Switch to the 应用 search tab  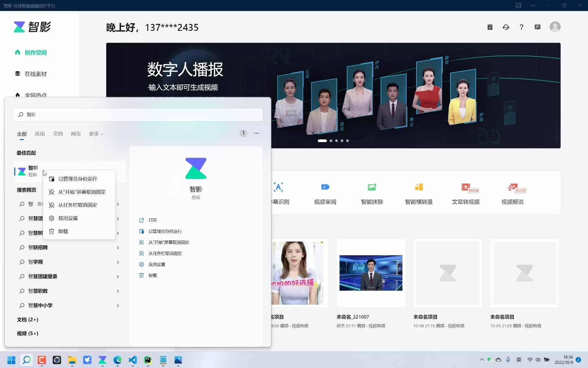(x=40, y=134)
